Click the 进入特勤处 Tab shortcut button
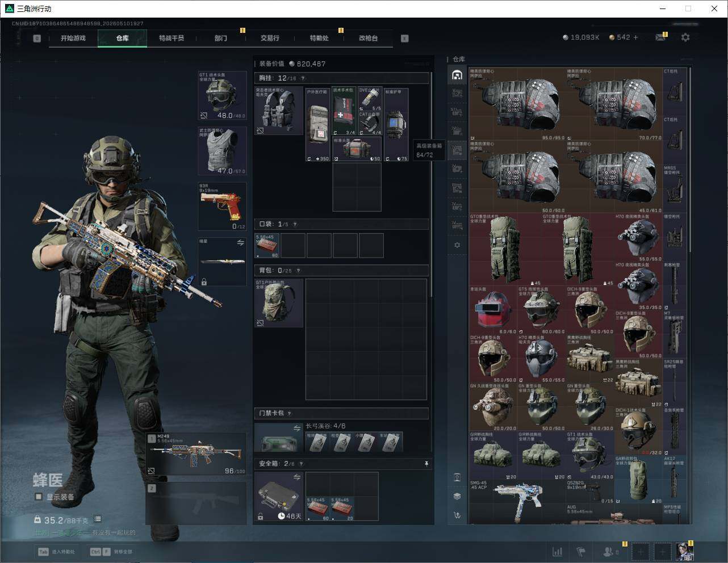The height and width of the screenshot is (563, 728). coord(57,552)
